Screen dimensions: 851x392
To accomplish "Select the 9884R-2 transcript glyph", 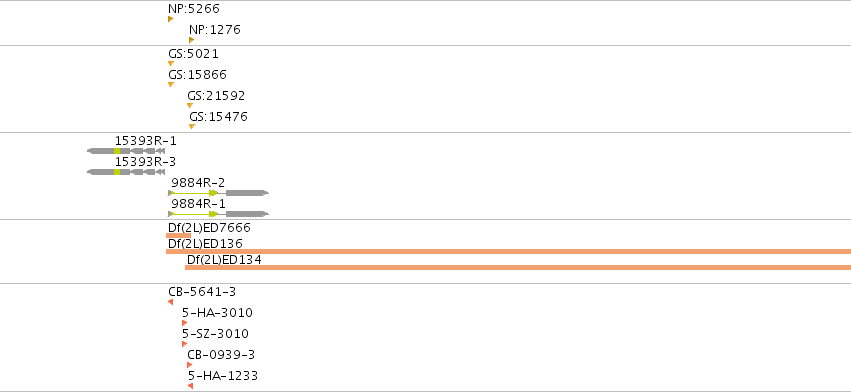I will pyautogui.click(x=218, y=193).
